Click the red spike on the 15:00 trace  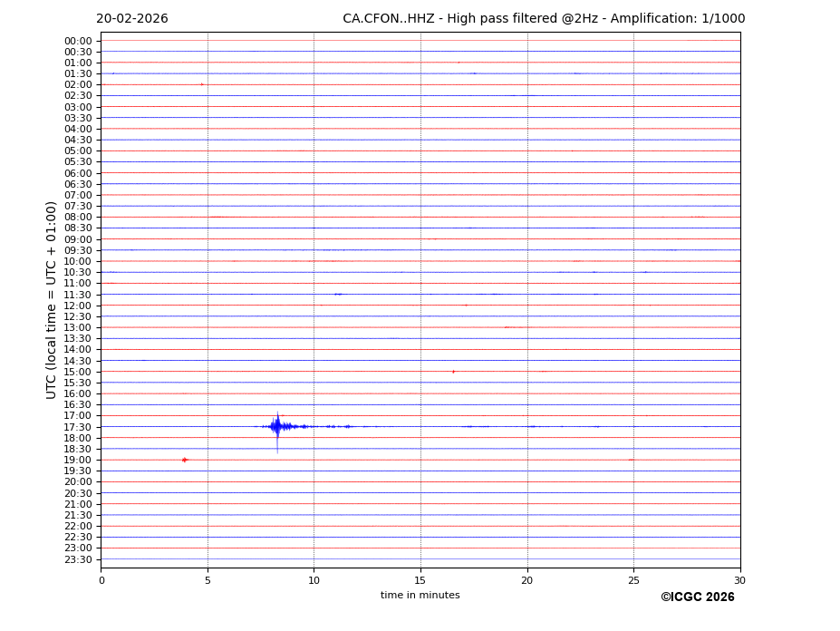453,372
